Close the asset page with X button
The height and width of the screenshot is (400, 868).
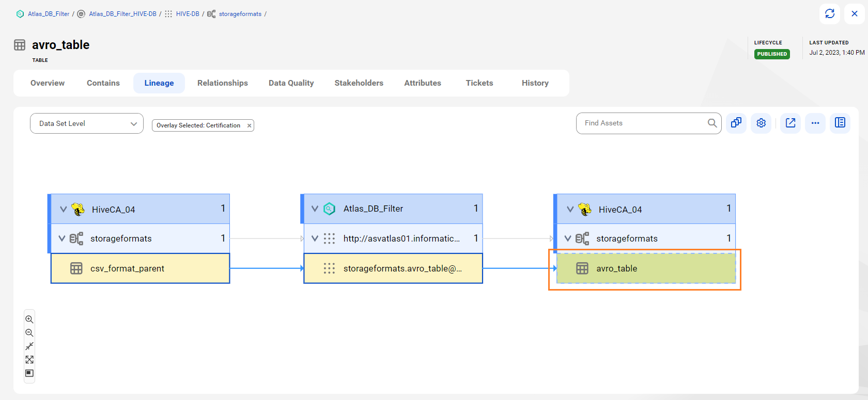(x=854, y=14)
